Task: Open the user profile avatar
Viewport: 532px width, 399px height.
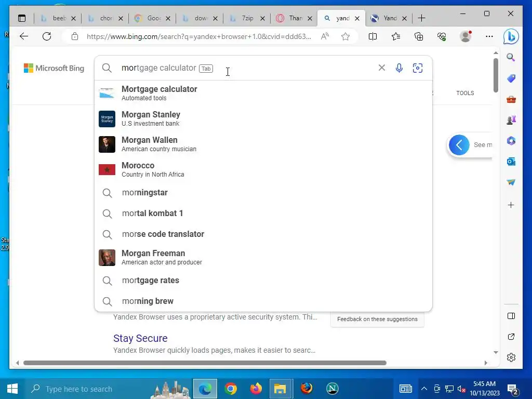Action: coord(465,36)
